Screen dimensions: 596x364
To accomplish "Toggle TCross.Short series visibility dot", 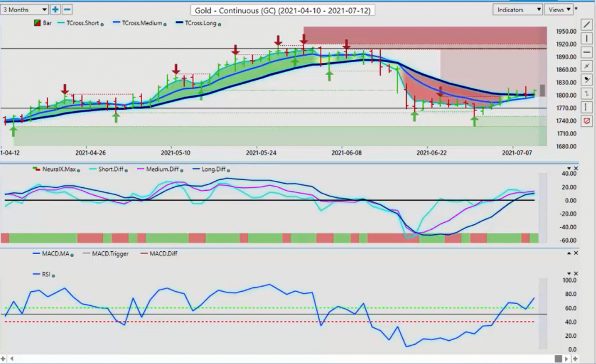I will [102, 24].
